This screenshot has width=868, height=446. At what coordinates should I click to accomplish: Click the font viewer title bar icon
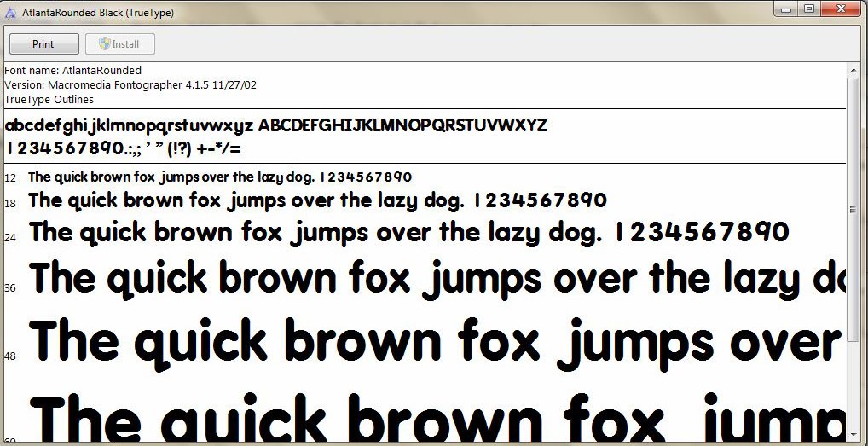tap(10, 13)
